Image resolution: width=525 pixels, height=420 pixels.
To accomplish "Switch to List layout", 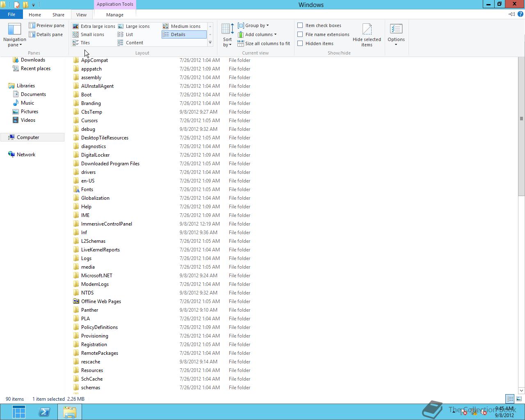I will click(126, 34).
